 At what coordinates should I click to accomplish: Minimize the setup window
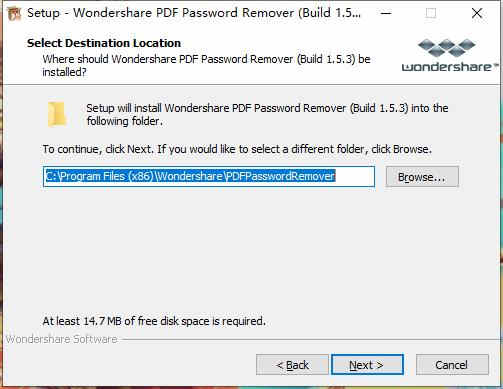[386, 13]
